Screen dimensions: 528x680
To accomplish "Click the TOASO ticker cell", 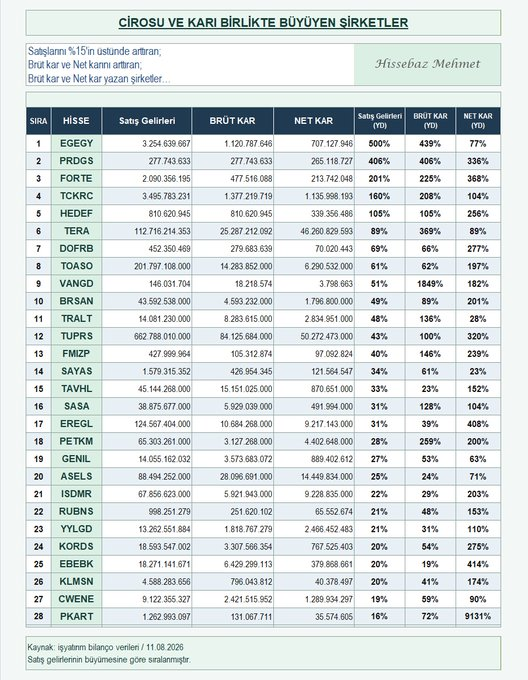I will point(76,266).
